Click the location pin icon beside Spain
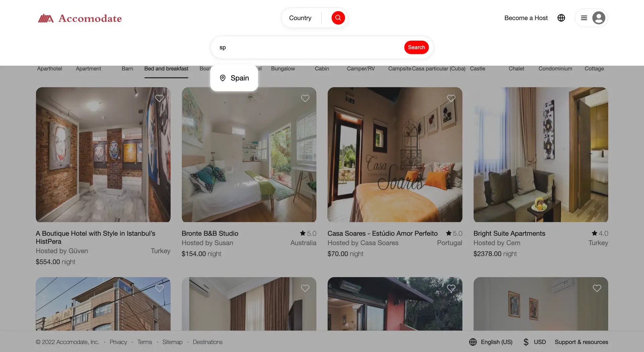Screen dimensions: 644x352 pyautogui.click(x=222, y=78)
